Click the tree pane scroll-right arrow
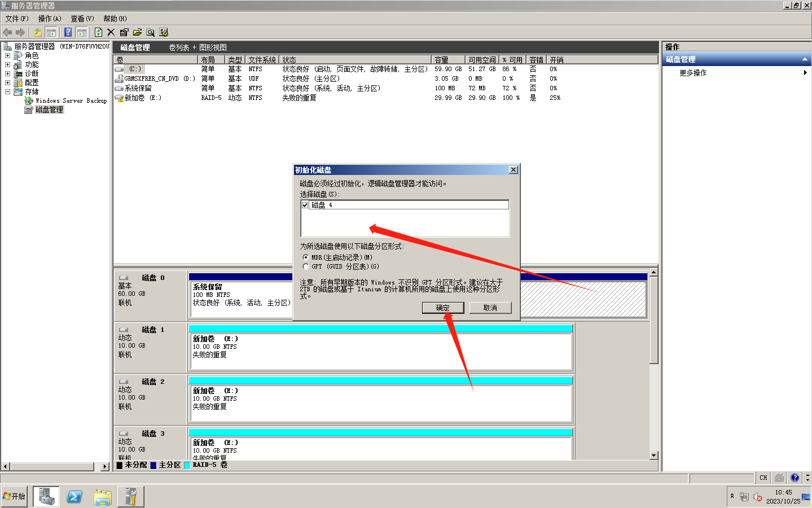 pyautogui.click(x=105, y=467)
